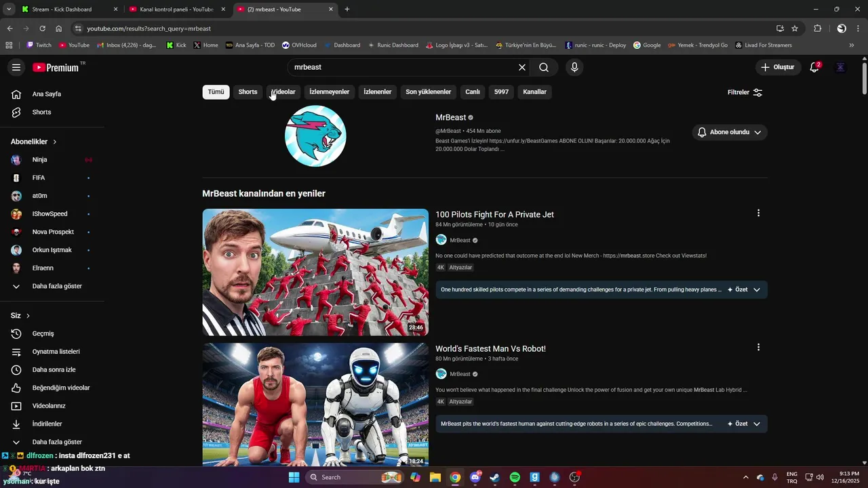Click the Windows Start button
Image resolution: width=868 pixels, height=488 pixels.
point(294,477)
